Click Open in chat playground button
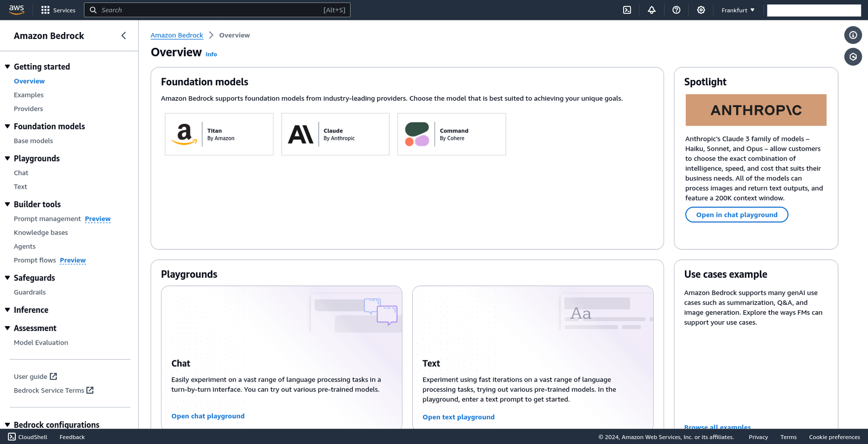Viewport: 868px width, 444px height. 736,215
